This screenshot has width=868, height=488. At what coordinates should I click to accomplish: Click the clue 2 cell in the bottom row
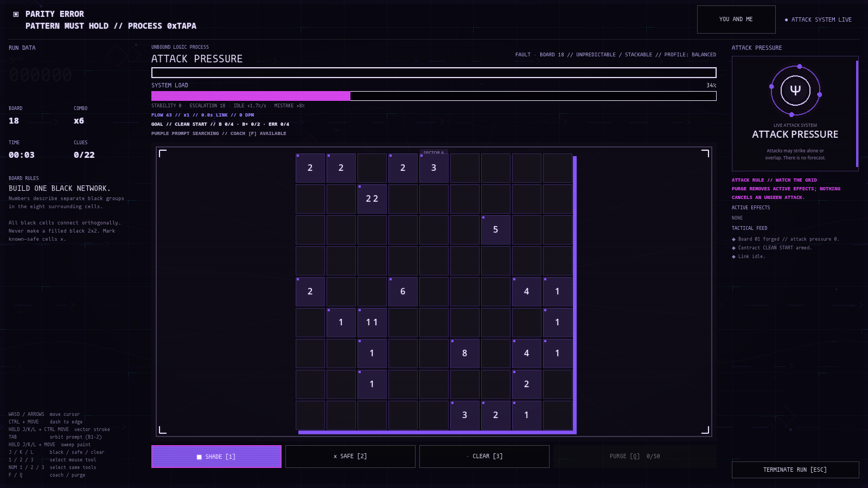click(496, 415)
